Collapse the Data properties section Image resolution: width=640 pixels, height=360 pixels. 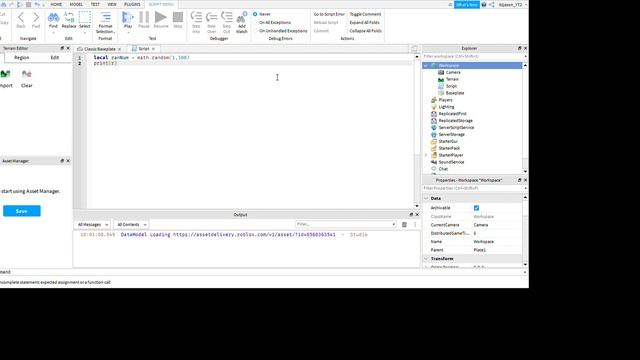pos(426,198)
